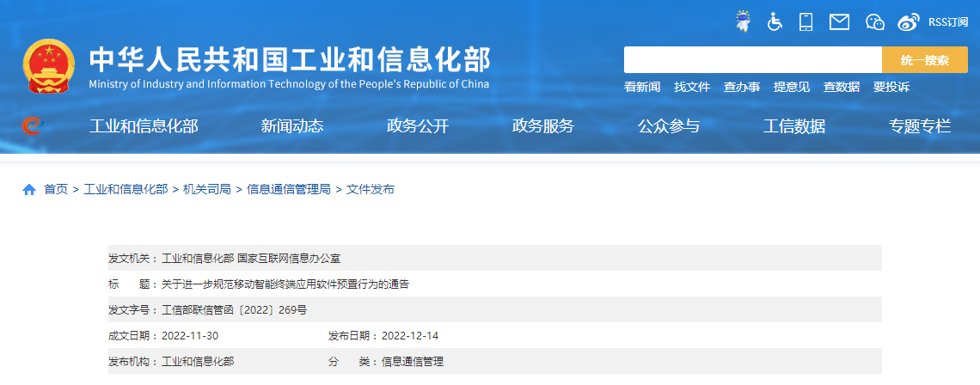The width and height of the screenshot is (980, 385).
Task: Open the intelligent robot assistant icon
Action: tap(743, 21)
